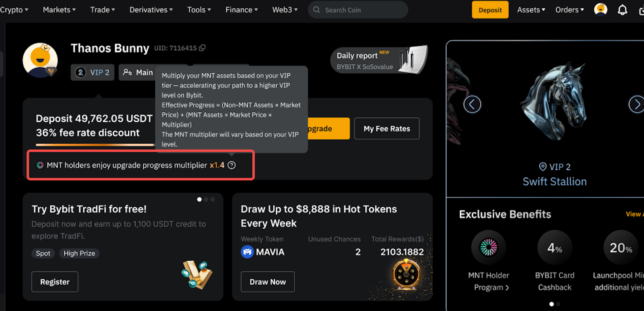The height and width of the screenshot is (311, 644).
Task: Show previous VIP tier with left arrow
Action: point(472,105)
